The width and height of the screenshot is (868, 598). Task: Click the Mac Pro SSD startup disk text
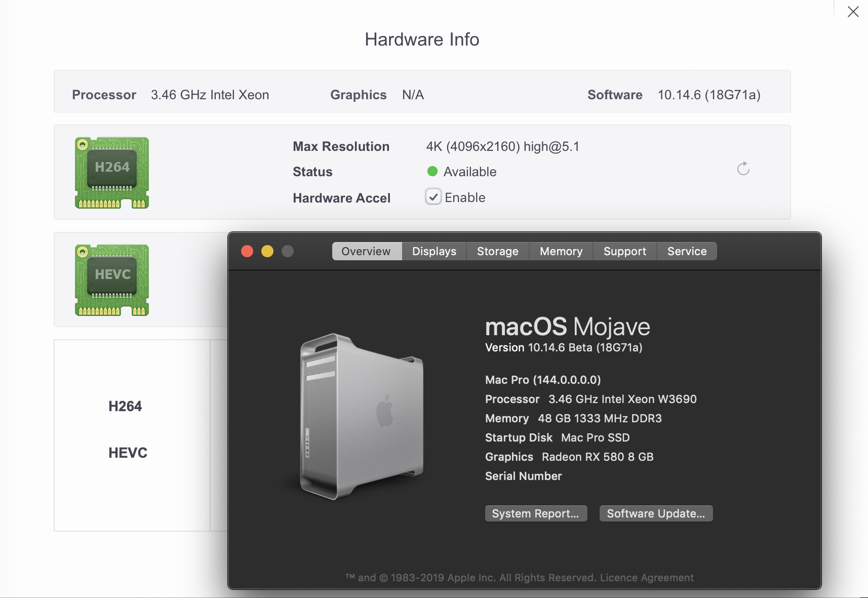tap(596, 437)
